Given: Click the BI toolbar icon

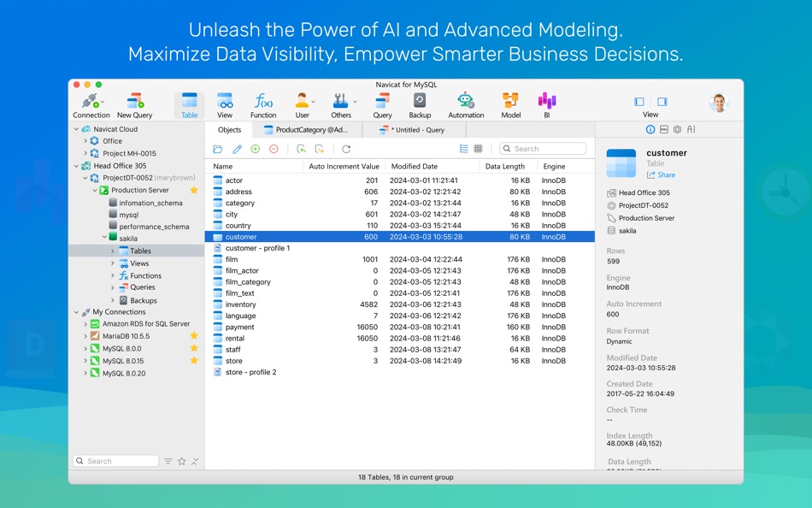Looking at the screenshot, I should 546,105.
